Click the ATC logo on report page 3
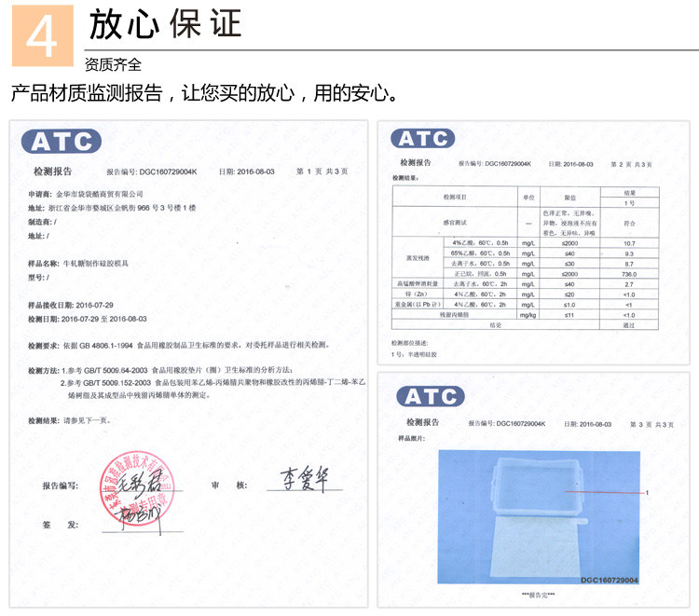The width and height of the screenshot is (699, 616). (x=431, y=396)
